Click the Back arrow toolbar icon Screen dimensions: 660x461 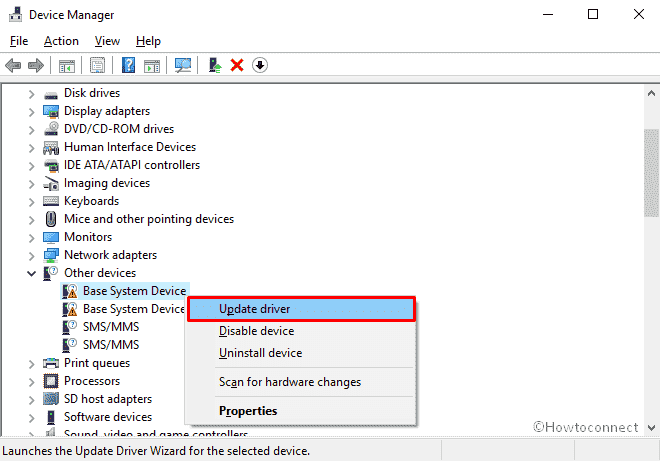(14, 65)
